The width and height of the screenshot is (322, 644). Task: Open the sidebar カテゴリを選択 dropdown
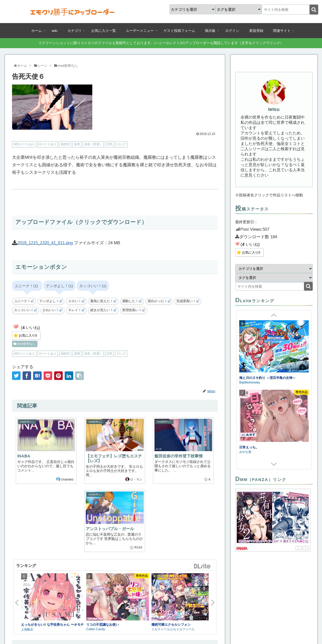pos(274,269)
